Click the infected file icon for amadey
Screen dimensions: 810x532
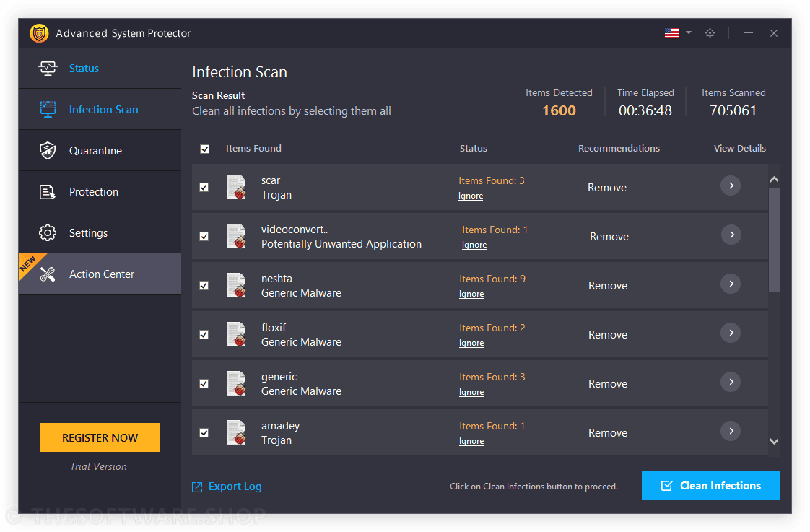(x=237, y=432)
